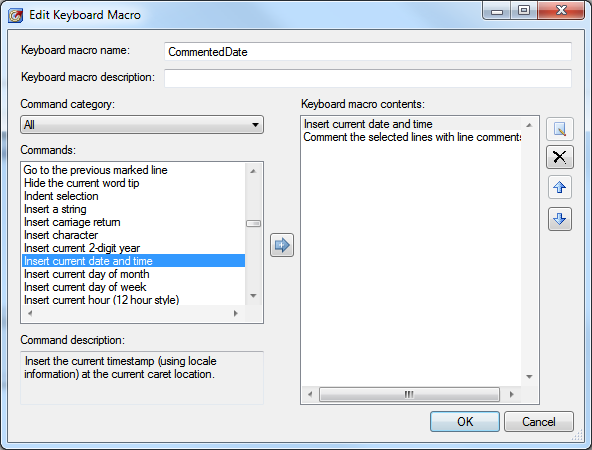Click the app icon in title bar

pyautogui.click(x=16, y=15)
